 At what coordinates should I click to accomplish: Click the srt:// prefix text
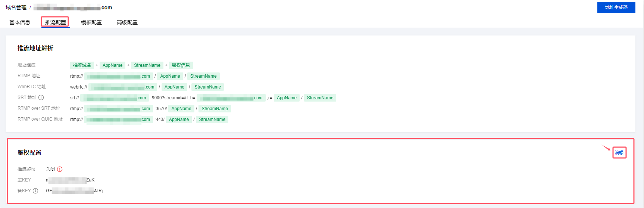pos(75,98)
